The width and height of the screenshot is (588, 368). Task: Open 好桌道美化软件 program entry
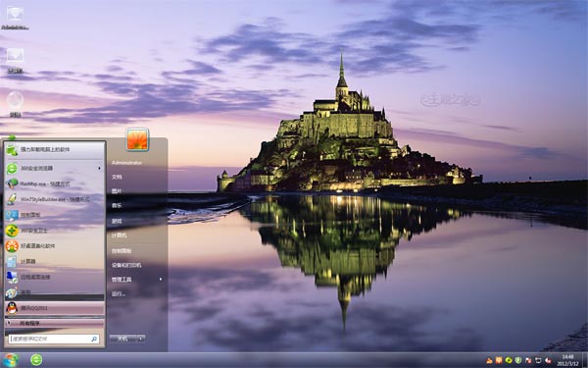55,246
